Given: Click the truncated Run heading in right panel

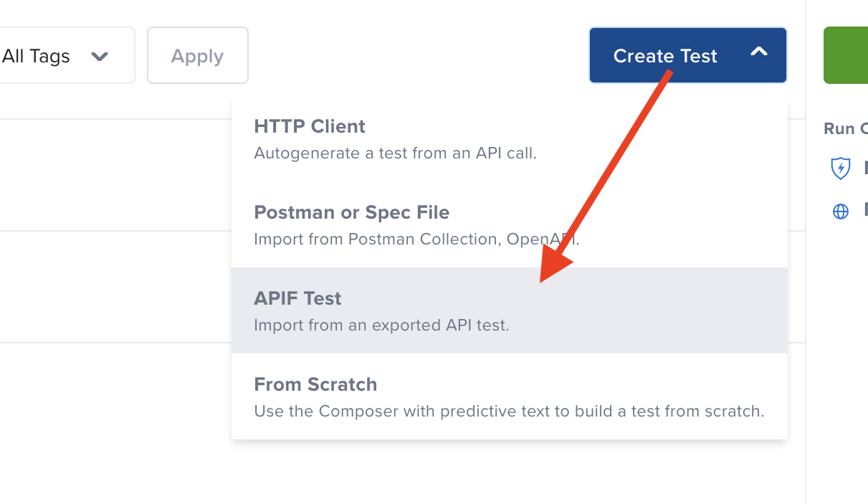Looking at the screenshot, I should [846, 129].
